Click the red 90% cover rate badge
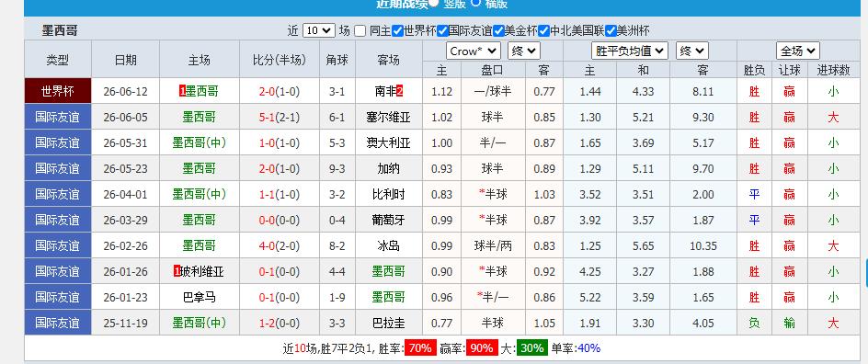The height and width of the screenshot is (364, 868). coord(482,348)
